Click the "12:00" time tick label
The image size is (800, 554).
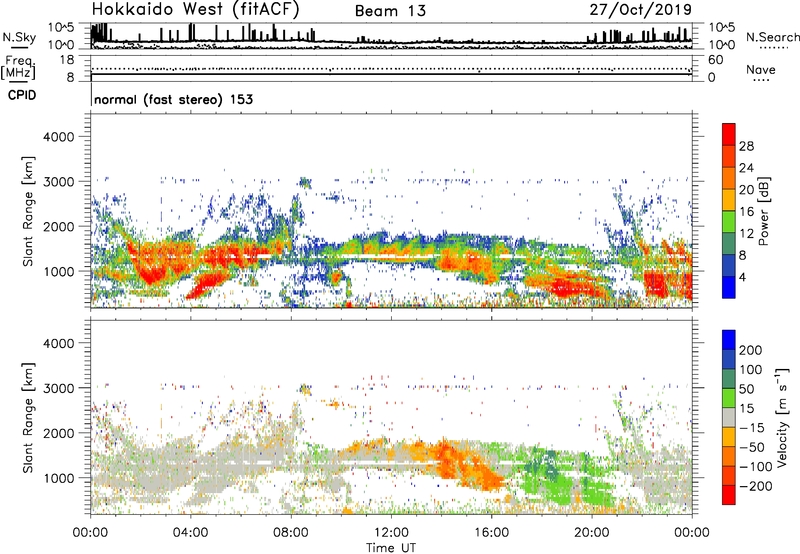(391, 533)
